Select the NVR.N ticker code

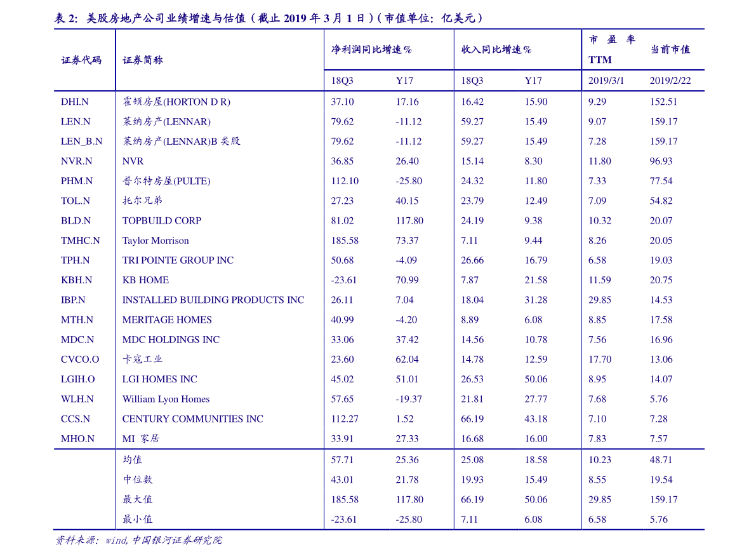(76, 161)
